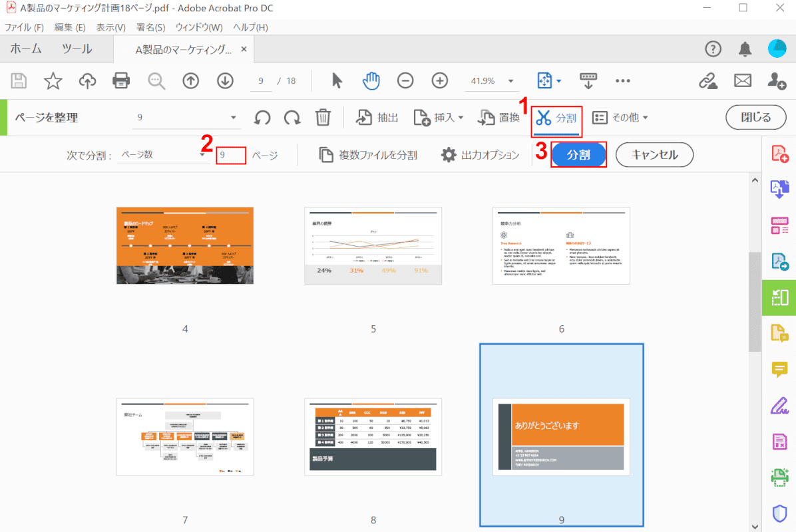796x532 pixels.
Task: Click the キャンセル button
Action: [654, 155]
